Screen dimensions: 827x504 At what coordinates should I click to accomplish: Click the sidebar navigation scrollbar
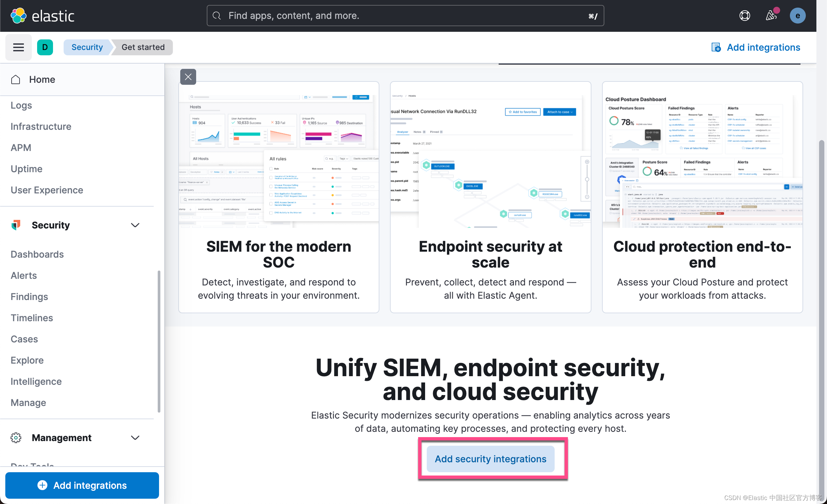[159, 341]
